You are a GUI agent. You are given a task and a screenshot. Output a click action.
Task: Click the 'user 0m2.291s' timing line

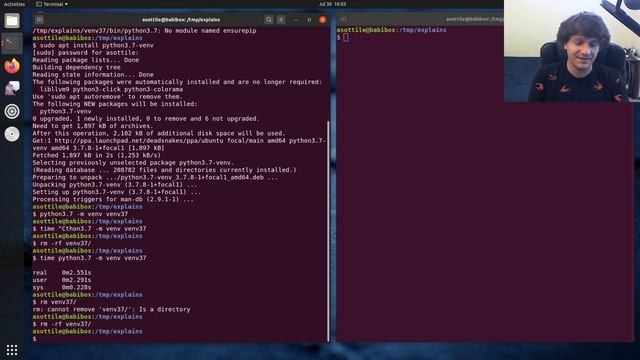(x=62, y=280)
